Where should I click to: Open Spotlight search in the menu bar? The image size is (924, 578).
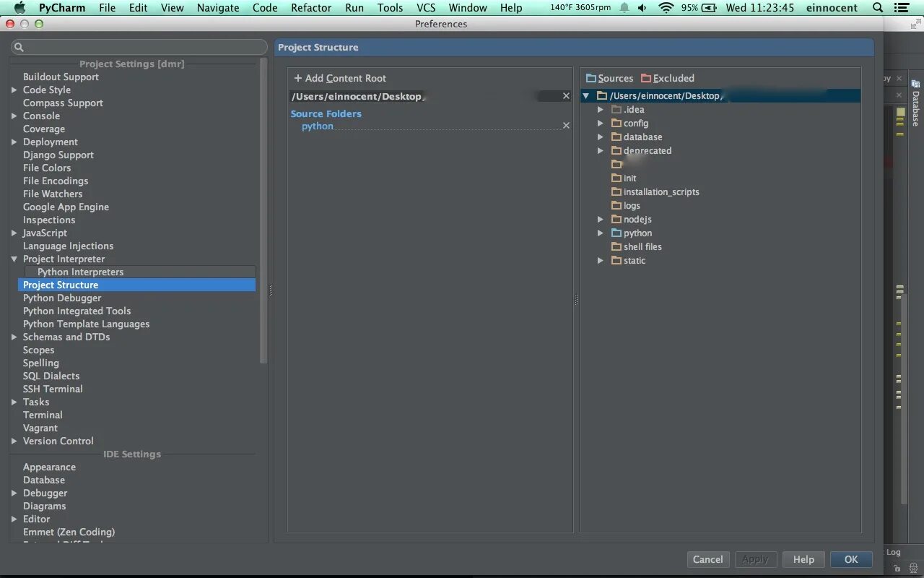pos(877,8)
